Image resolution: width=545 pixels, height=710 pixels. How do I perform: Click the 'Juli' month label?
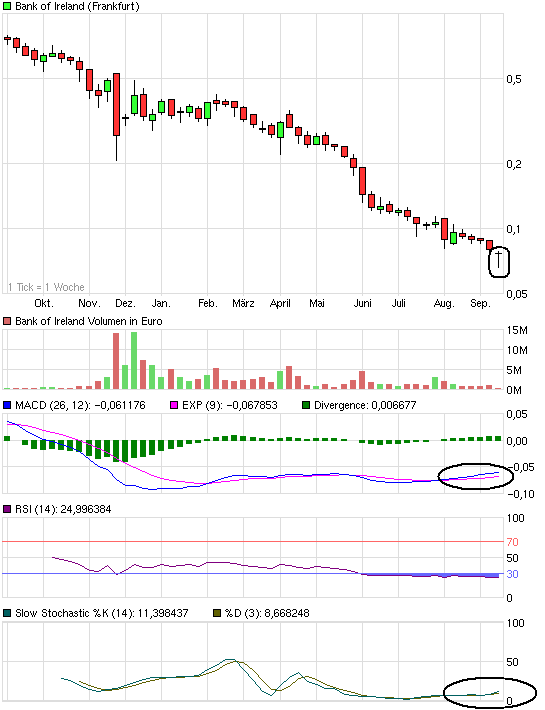coord(398,303)
